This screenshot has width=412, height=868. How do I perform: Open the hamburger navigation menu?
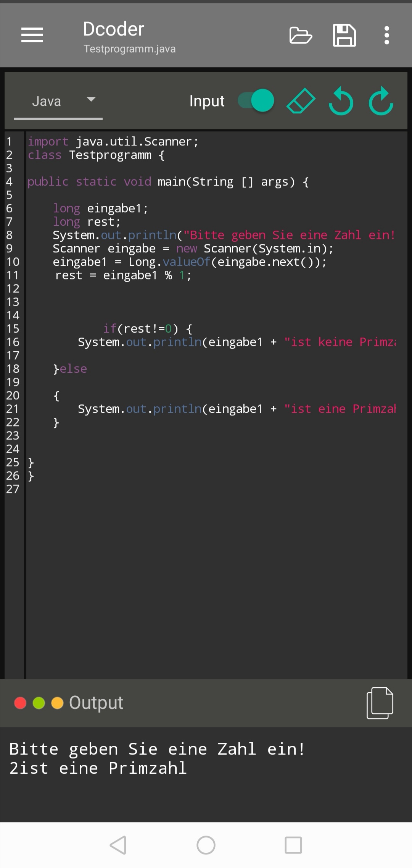pyautogui.click(x=32, y=35)
